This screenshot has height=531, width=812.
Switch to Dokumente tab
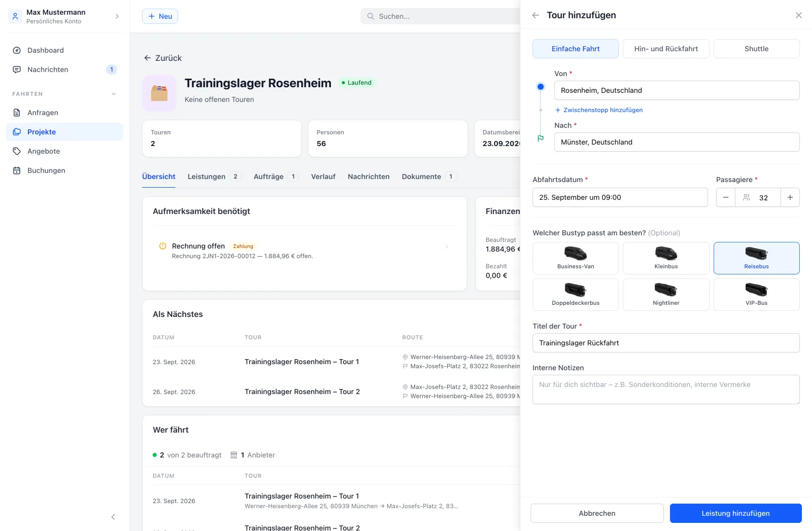[x=429, y=176]
